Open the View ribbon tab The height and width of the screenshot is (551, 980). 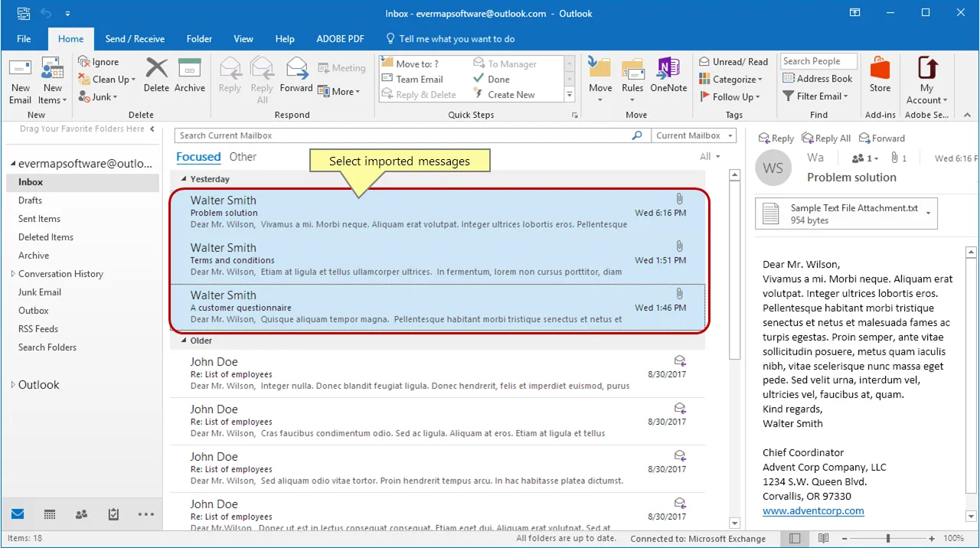(243, 39)
